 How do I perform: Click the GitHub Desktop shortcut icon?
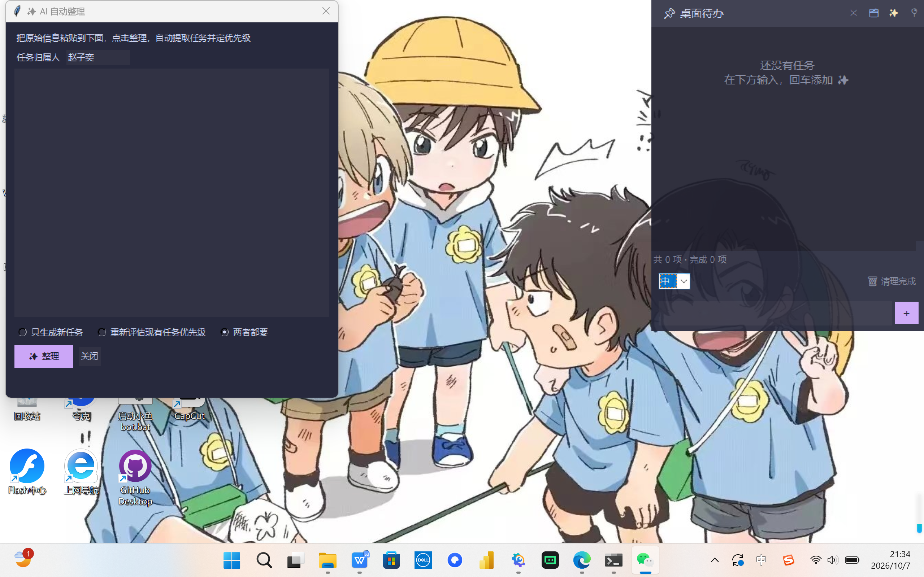tap(135, 477)
